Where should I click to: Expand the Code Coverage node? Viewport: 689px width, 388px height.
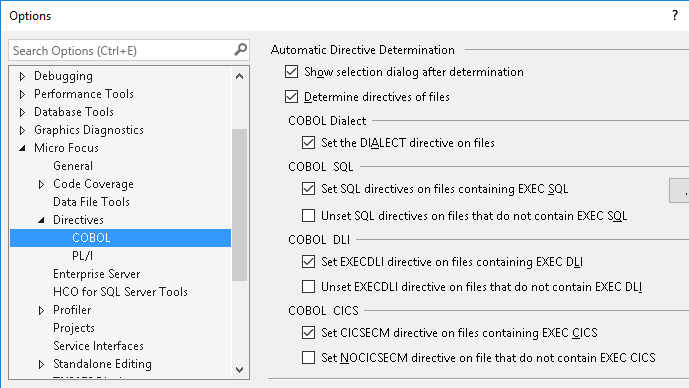41,185
